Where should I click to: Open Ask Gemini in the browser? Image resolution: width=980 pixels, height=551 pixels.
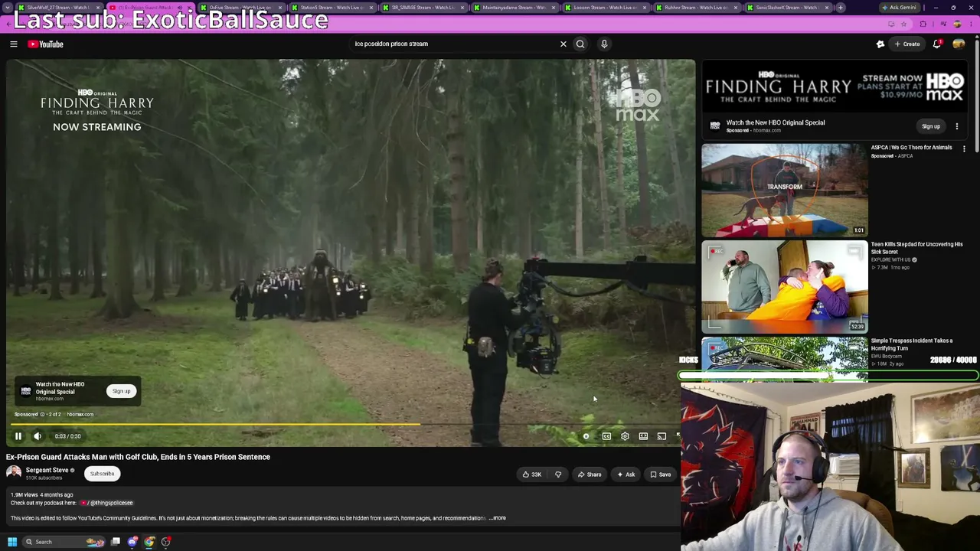[x=899, y=8]
